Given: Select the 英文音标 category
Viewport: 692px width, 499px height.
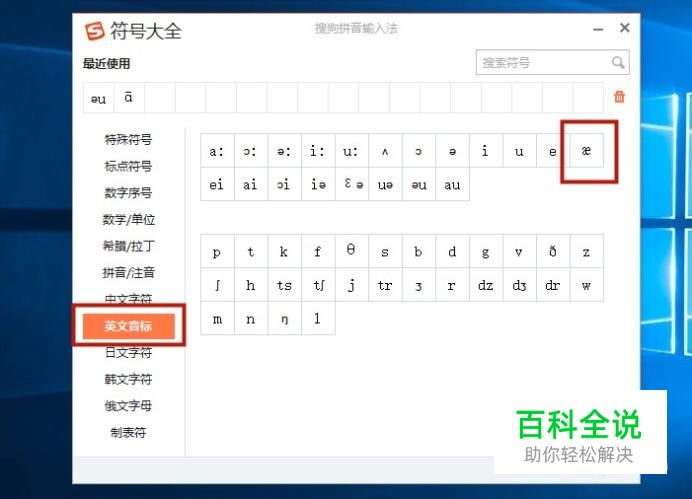Looking at the screenshot, I should [x=129, y=326].
